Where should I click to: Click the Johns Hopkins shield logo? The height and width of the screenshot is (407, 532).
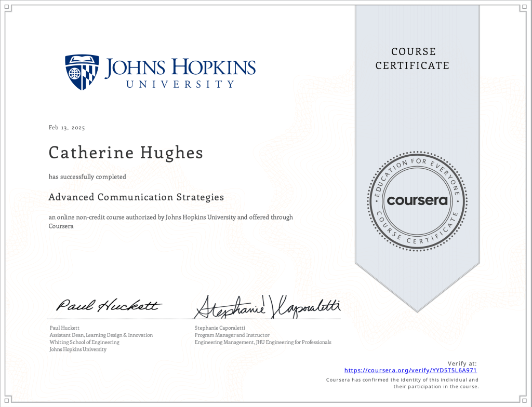coord(82,72)
